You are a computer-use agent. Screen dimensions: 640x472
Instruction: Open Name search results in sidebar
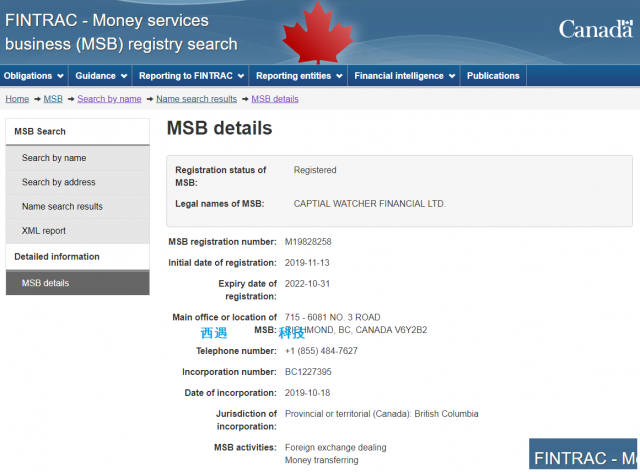tap(62, 207)
